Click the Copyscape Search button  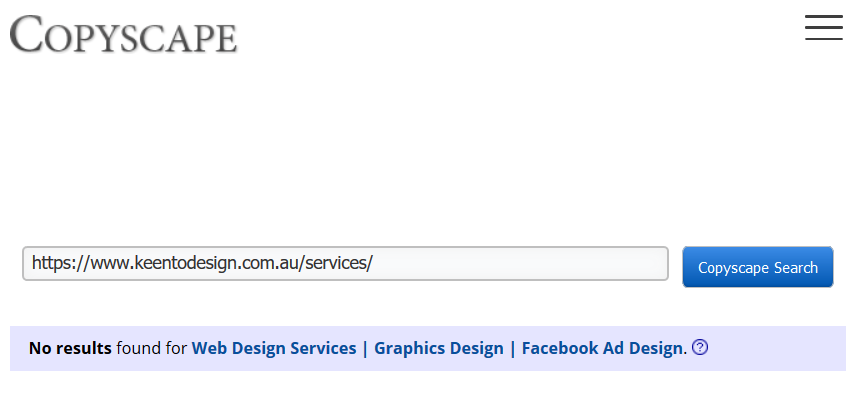click(x=757, y=267)
